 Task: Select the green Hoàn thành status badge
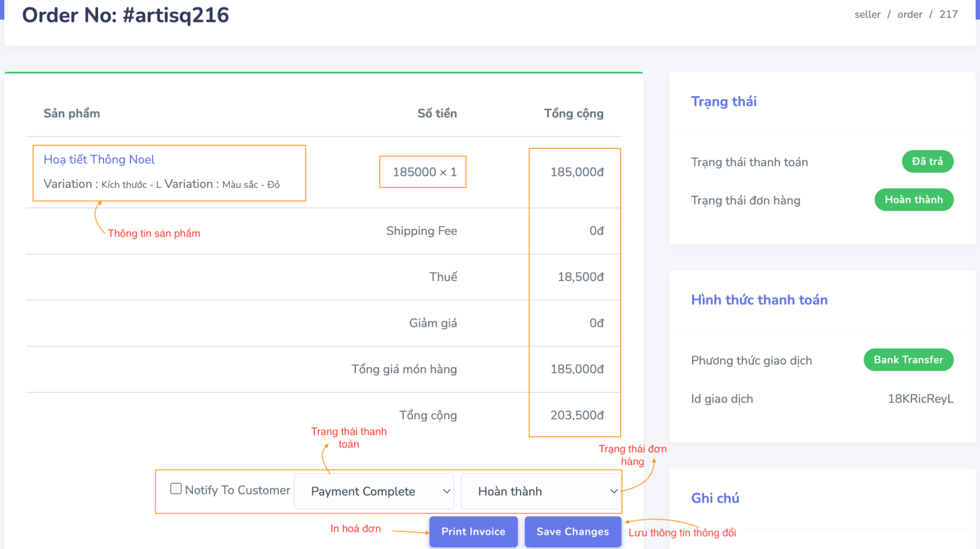(913, 200)
